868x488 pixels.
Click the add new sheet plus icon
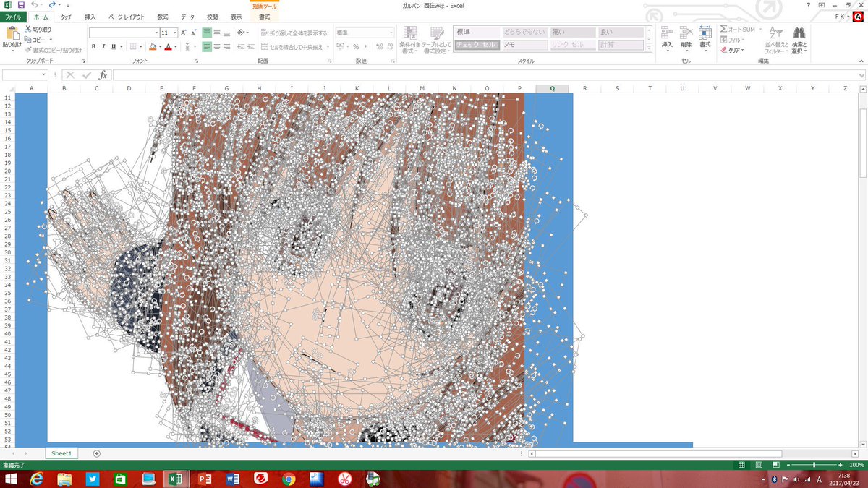97,453
